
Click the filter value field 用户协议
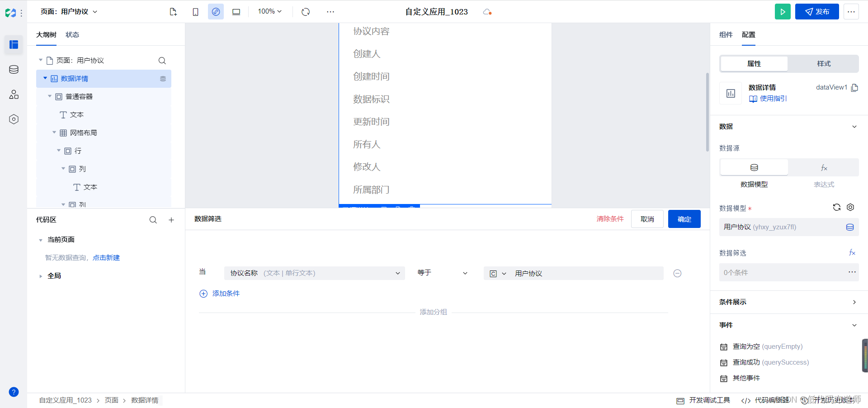click(x=588, y=273)
